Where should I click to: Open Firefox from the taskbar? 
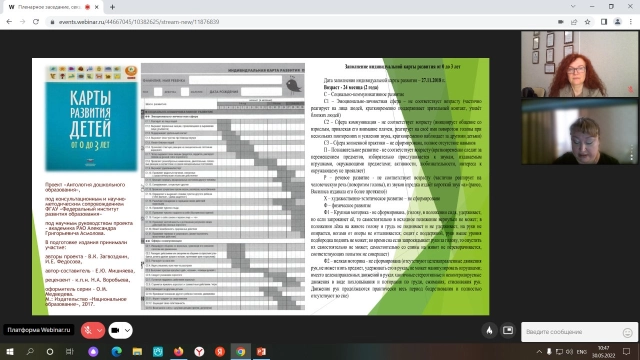point(178,351)
